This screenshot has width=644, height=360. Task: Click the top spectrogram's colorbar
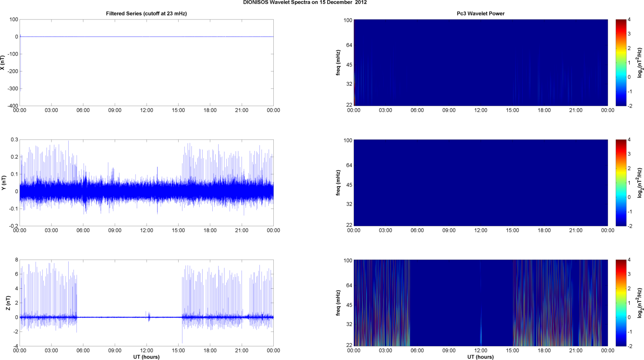(620, 63)
